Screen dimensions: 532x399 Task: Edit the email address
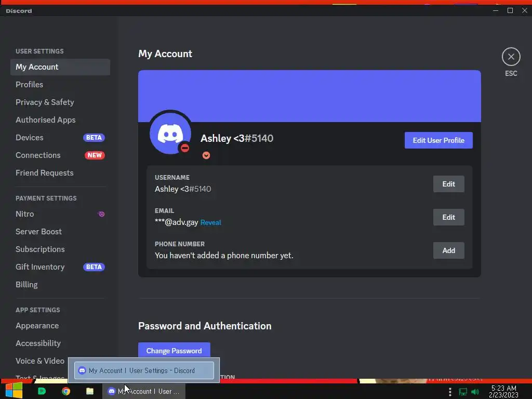click(448, 217)
